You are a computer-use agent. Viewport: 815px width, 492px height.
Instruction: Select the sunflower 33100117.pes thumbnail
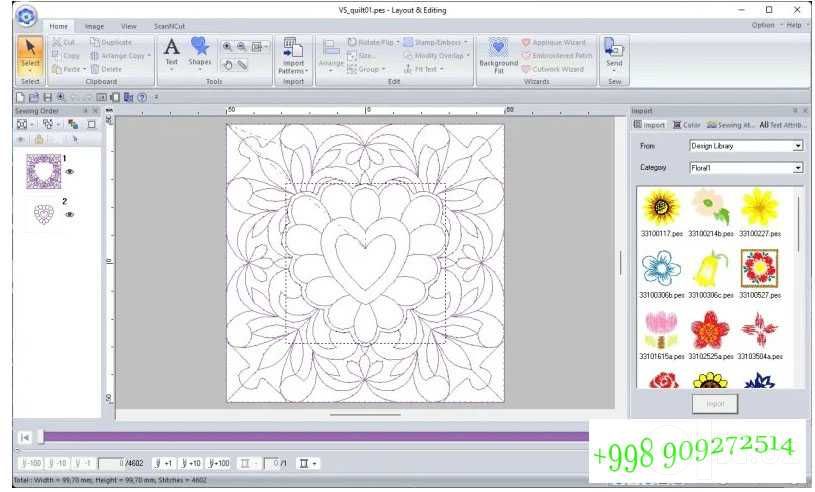point(661,214)
